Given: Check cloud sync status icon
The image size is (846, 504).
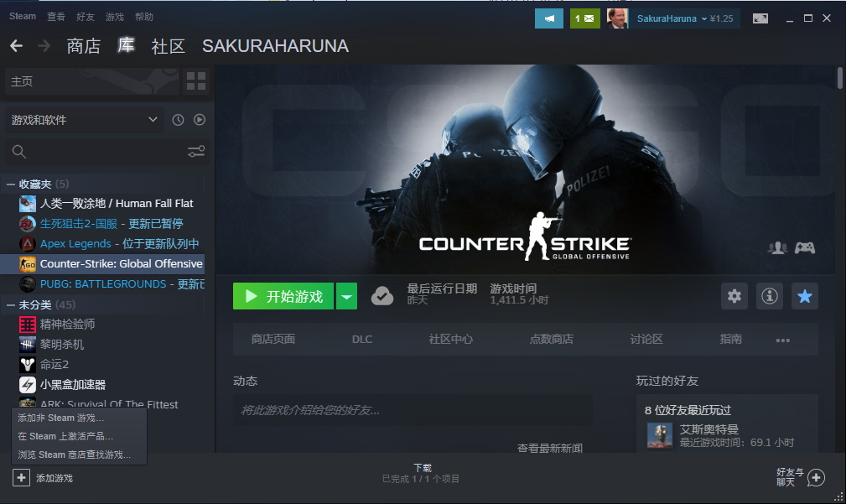Looking at the screenshot, I should [x=382, y=296].
